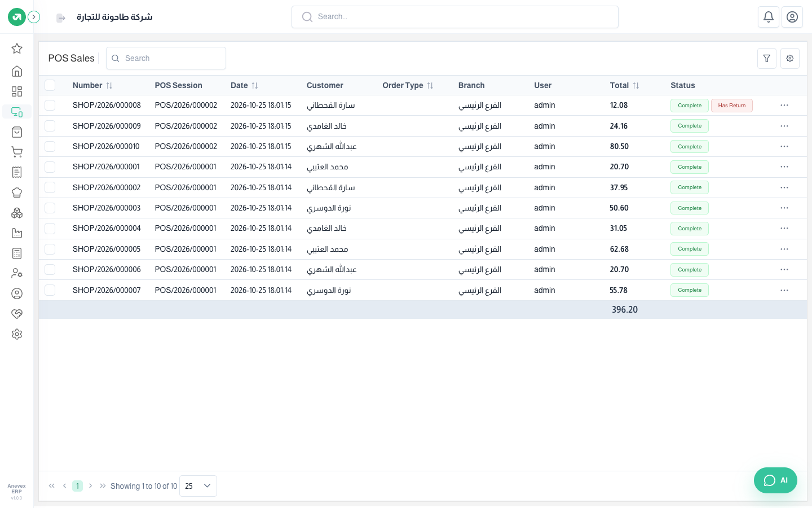Click the Has Return status badge

[x=732, y=106]
